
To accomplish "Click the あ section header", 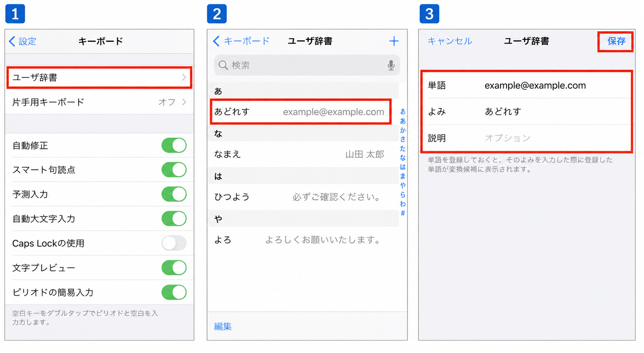I will tap(303, 91).
